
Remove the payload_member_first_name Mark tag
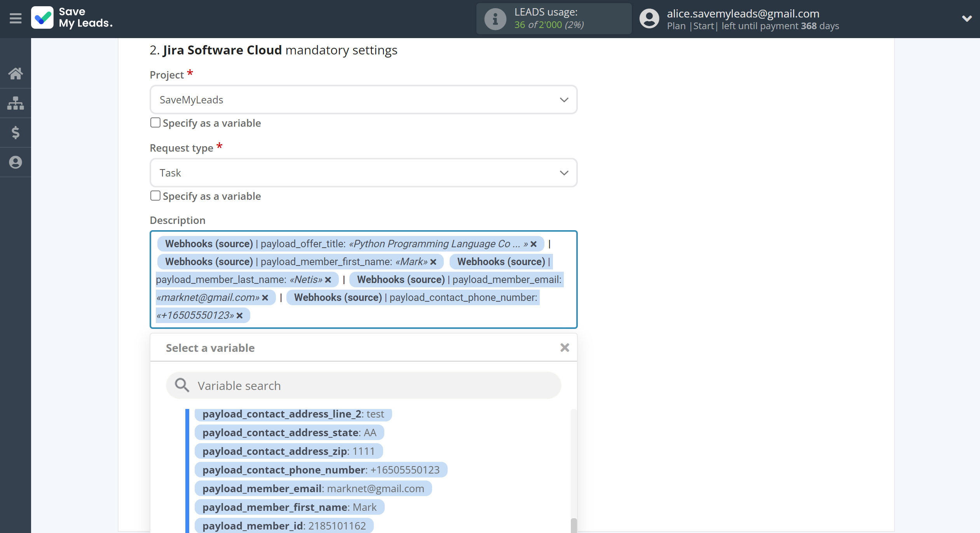tap(433, 262)
